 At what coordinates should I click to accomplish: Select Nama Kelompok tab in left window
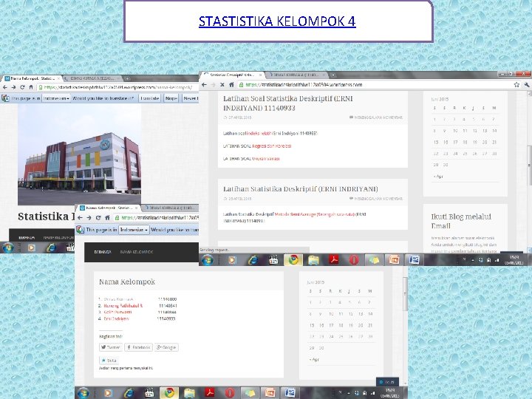[x=32, y=78]
